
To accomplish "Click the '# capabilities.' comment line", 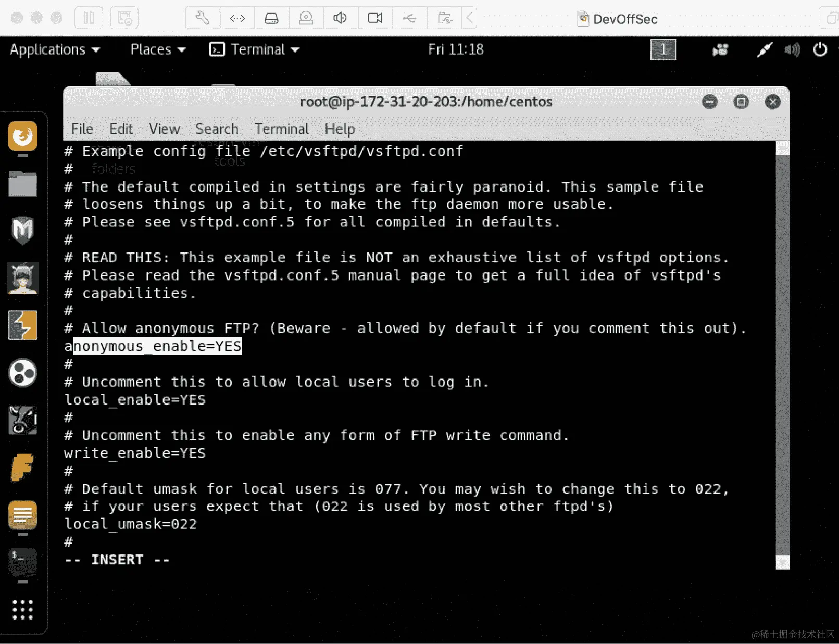I will (130, 293).
